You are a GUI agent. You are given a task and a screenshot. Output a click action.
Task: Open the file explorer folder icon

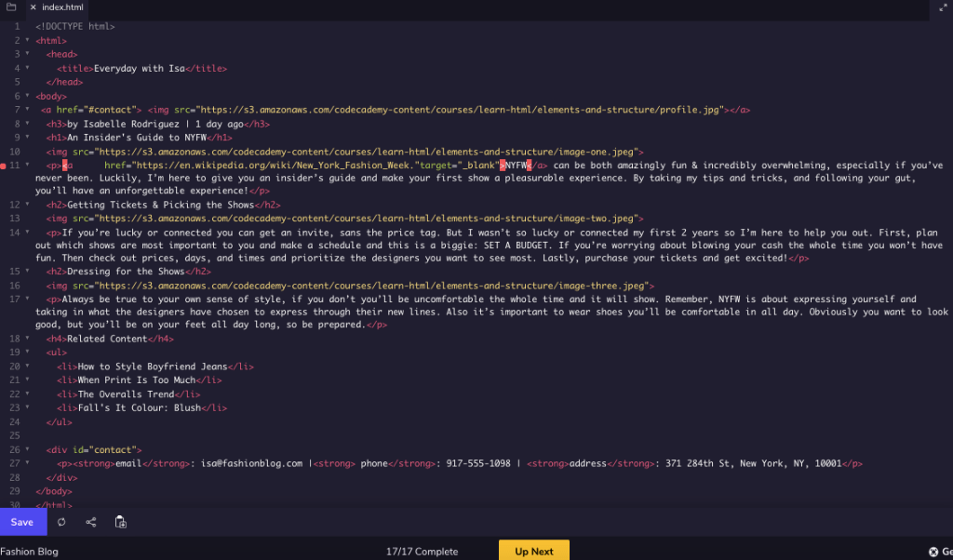point(11,7)
